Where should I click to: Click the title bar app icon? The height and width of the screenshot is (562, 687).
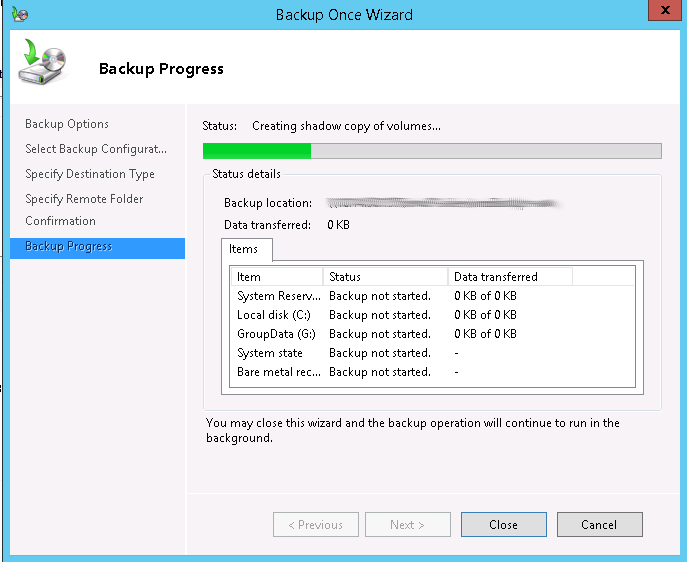(x=18, y=15)
